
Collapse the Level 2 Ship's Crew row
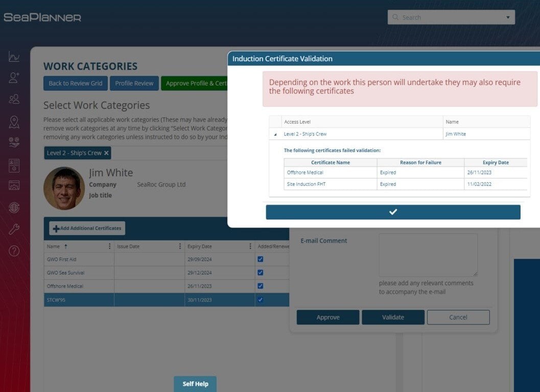click(x=274, y=134)
